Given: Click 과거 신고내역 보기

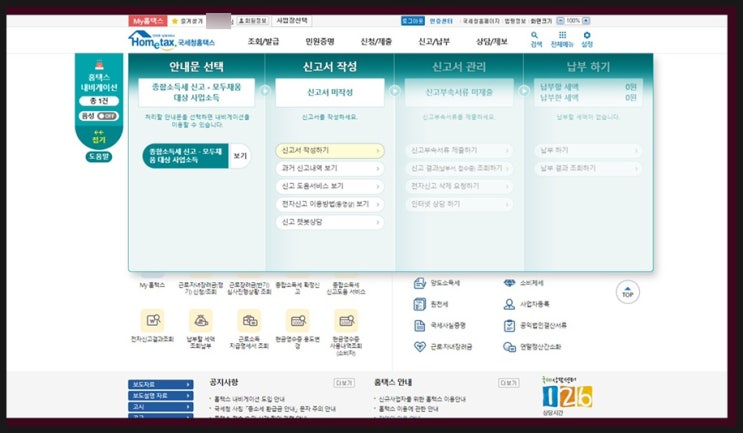Looking at the screenshot, I should coord(330,168).
